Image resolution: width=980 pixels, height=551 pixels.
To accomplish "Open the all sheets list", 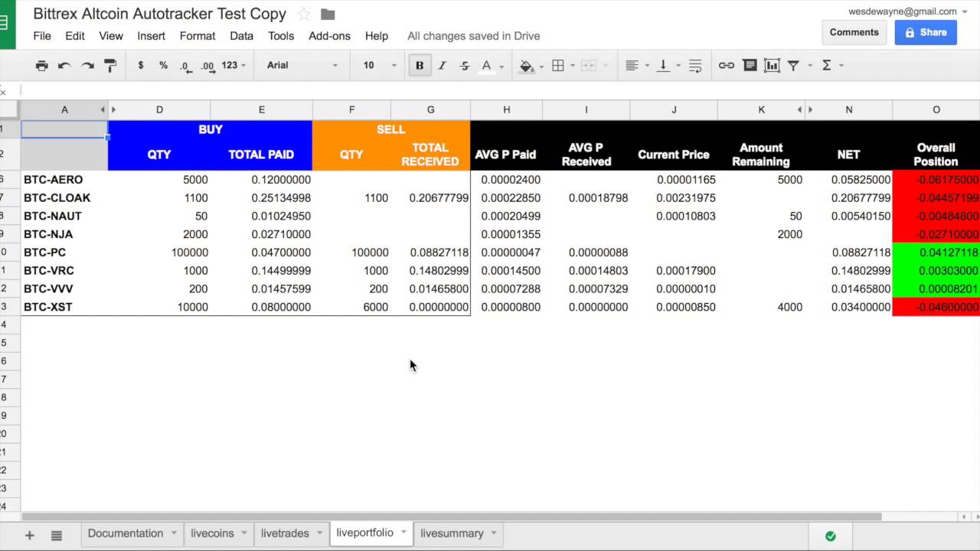I will coord(56,535).
